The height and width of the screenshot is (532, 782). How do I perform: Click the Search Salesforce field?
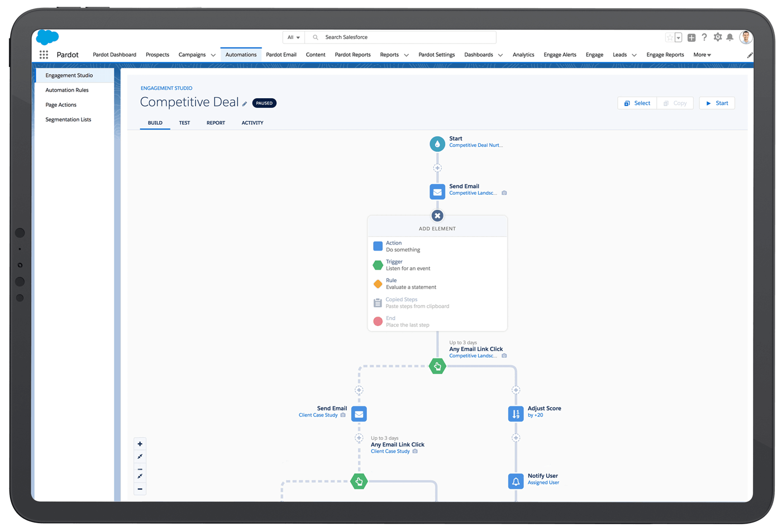click(400, 37)
